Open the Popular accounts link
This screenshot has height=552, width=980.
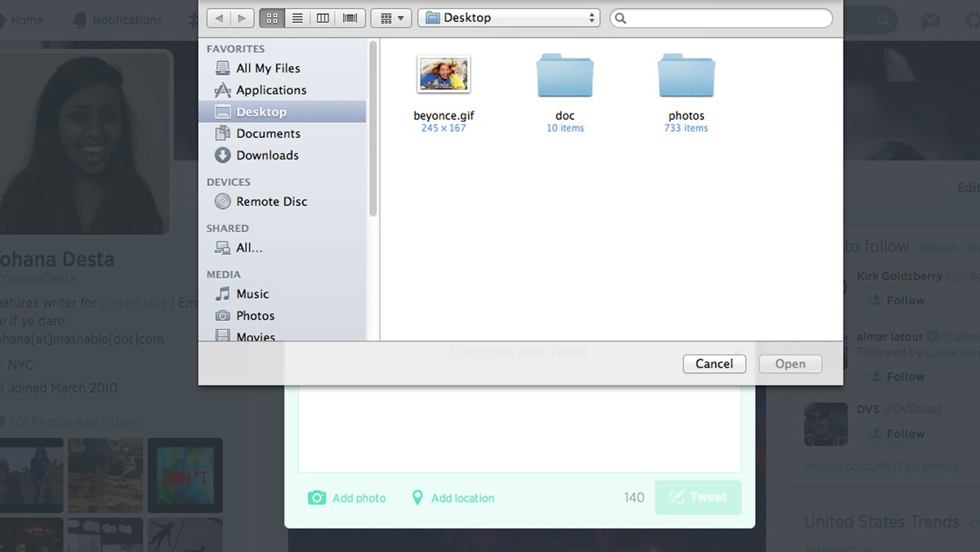coord(848,466)
